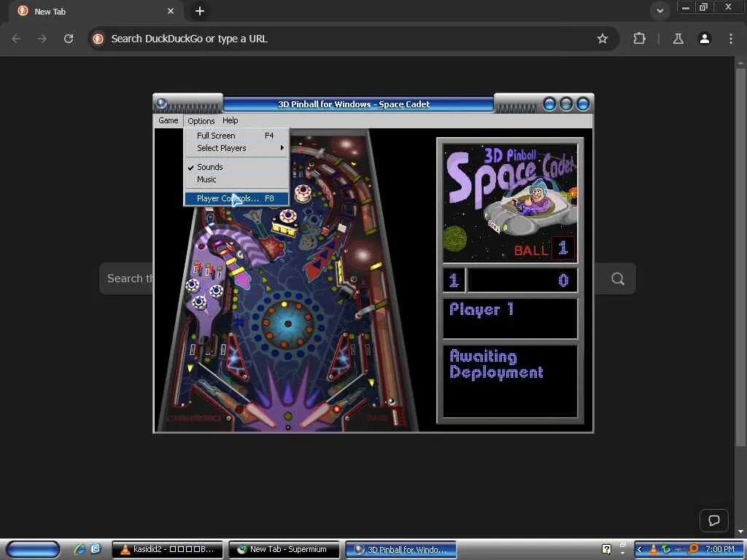This screenshot has width=747, height=560.
Task: Go forward in browser history
Action: pyautogui.click(x=42, y=39)
